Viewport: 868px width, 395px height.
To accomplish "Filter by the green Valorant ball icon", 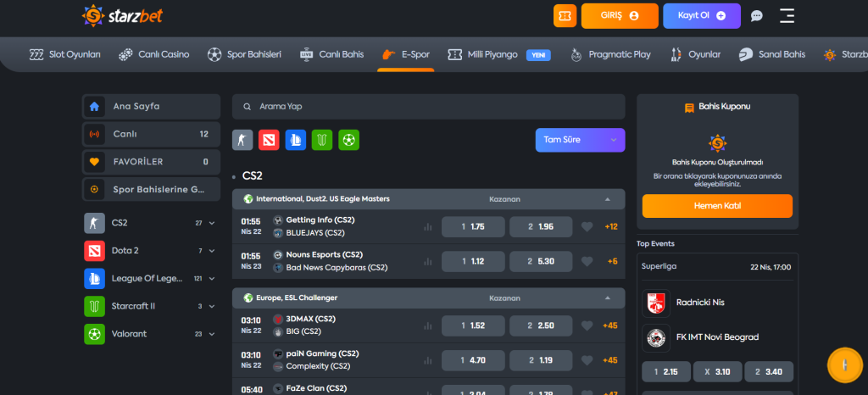I will click(x=348, y=139).
